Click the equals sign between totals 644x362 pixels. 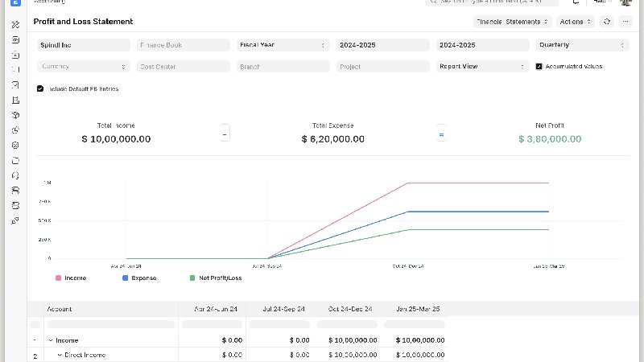(x=441, y=134)
